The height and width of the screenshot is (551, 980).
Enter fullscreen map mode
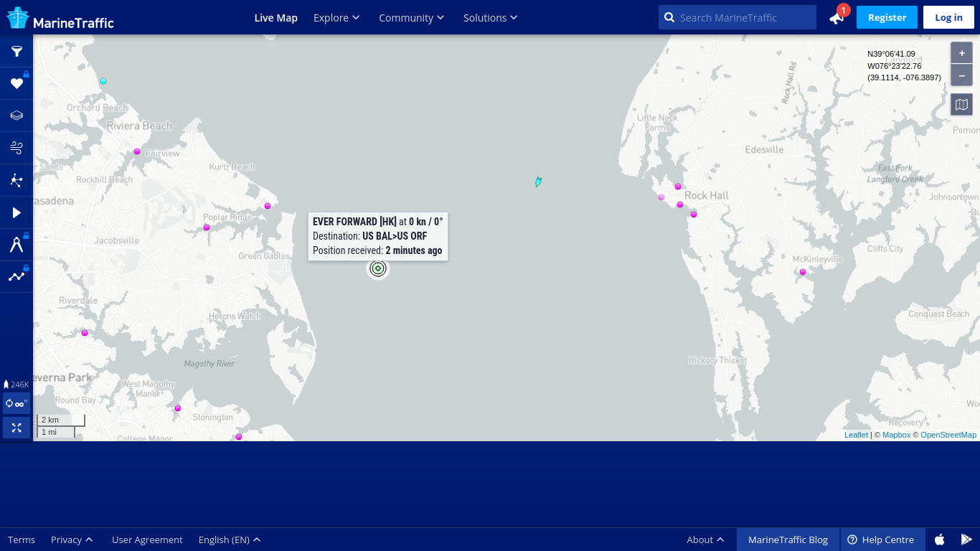(x=17, y=428)
